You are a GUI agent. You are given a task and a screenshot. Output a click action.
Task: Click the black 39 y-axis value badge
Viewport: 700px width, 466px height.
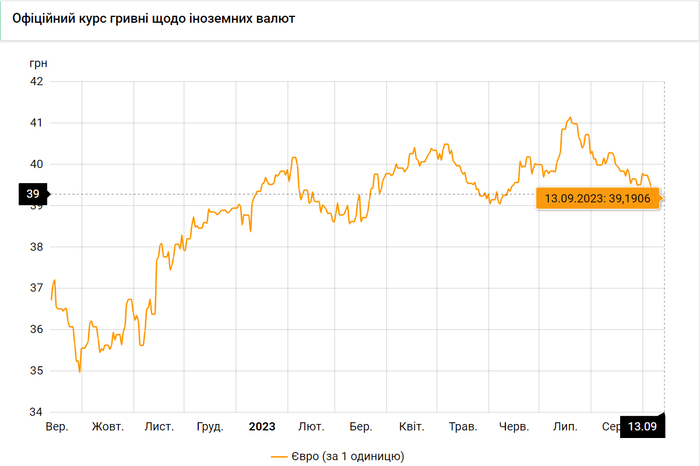(x=33, y=194)
